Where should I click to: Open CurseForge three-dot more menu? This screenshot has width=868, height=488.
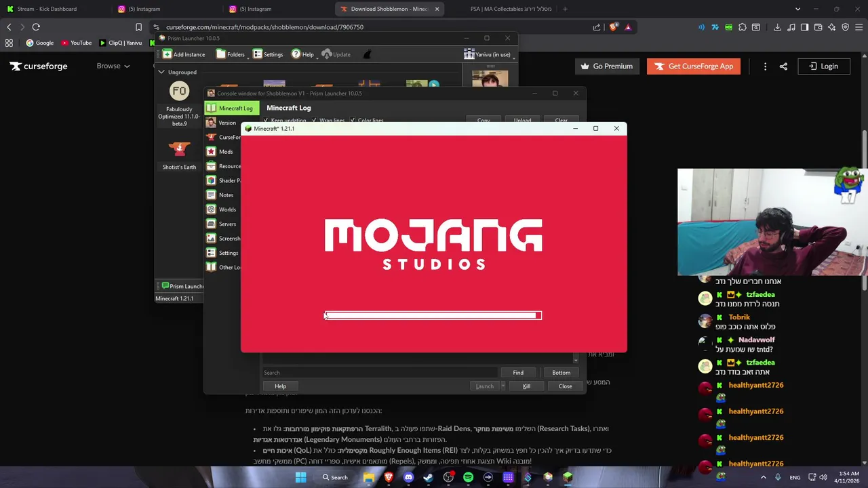[x=765, y=66]
